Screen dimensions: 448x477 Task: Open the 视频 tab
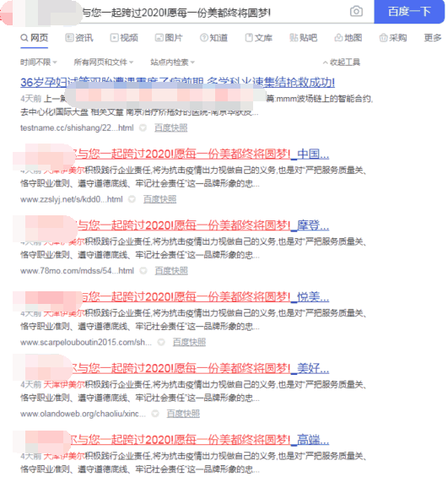click(124, 38)
